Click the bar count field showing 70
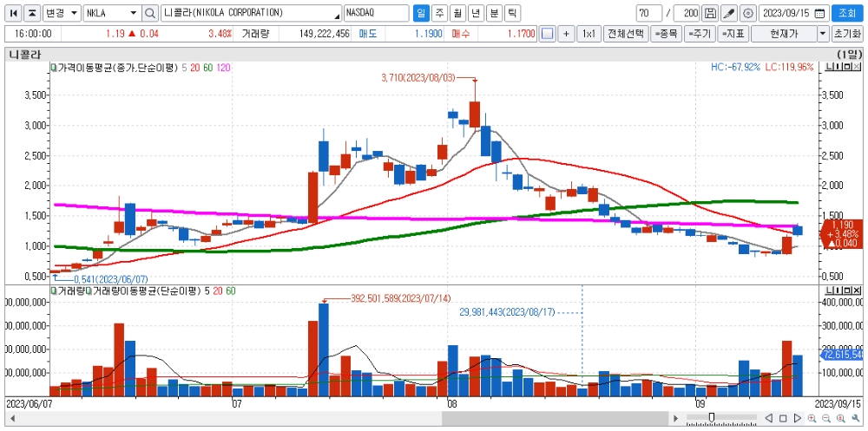Viewport: 868px width, 431px height. point(648,13)
